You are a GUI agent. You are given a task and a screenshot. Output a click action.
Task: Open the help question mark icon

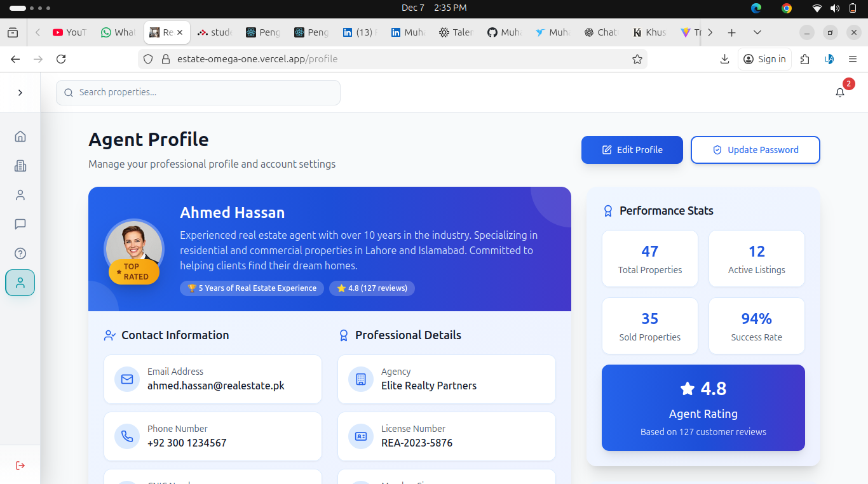coord(20,253)
